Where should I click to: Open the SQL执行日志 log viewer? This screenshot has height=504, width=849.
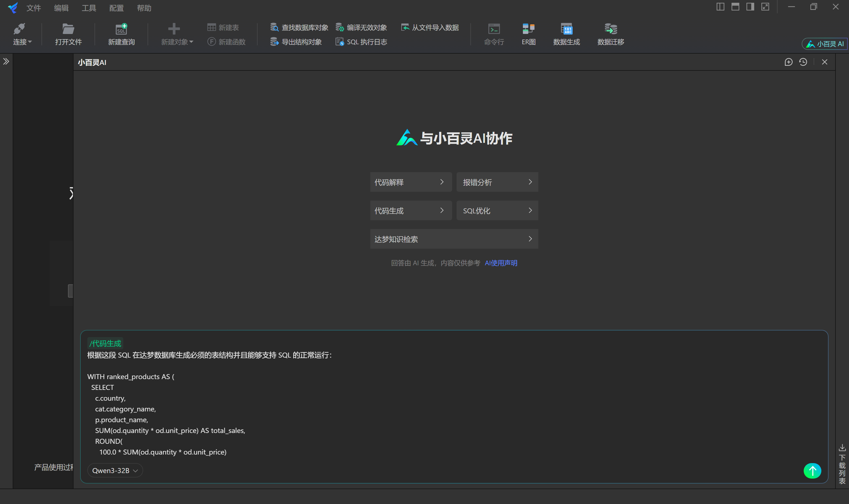pos(340,41)
